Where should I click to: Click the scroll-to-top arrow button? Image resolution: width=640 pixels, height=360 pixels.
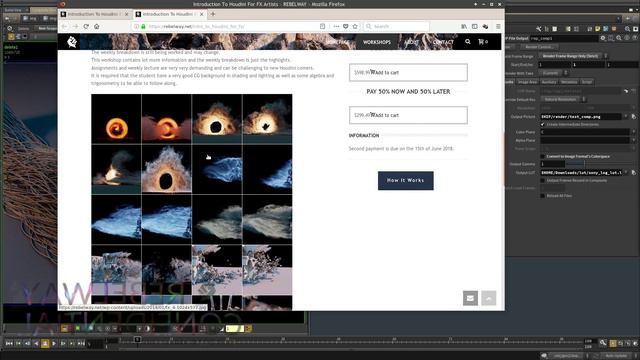489,298
